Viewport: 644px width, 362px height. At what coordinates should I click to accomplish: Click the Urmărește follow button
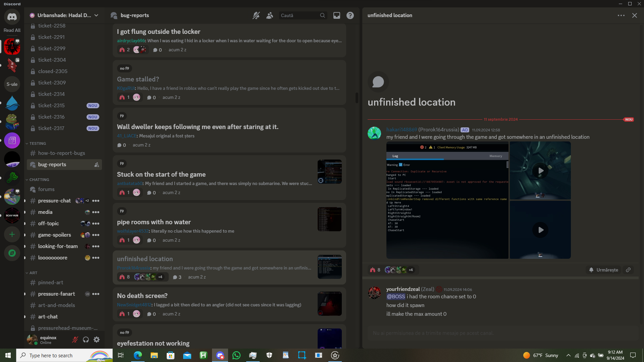tap(603, 270)
